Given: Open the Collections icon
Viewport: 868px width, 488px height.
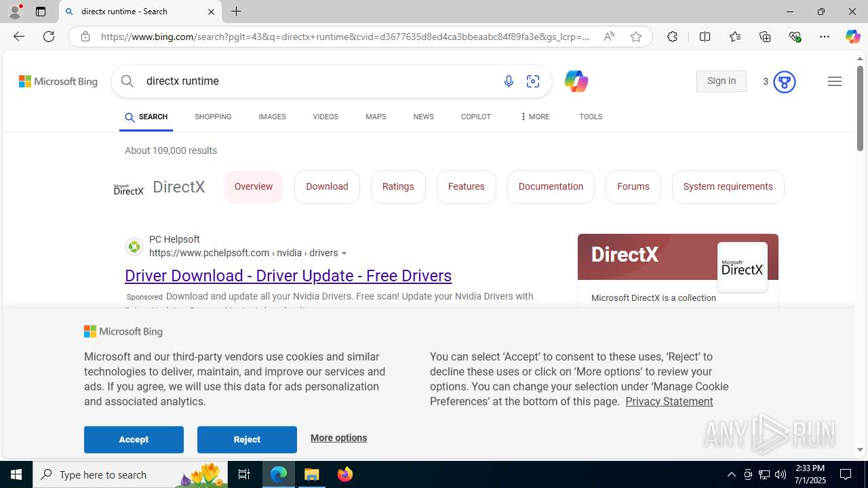Looking at the screenshot, I should [x=765, y=37].
